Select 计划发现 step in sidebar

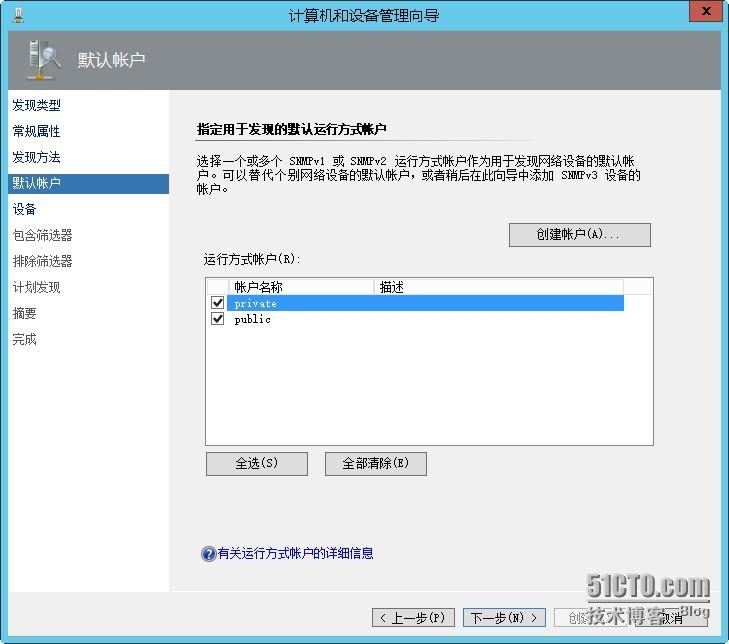pyautogui.click(x=36, y=287)
